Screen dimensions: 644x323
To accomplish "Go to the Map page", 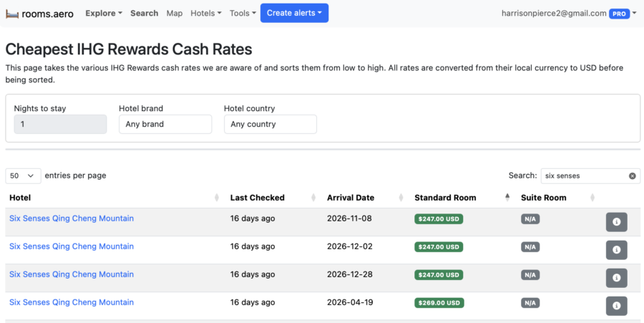I will tap(175, 13).
